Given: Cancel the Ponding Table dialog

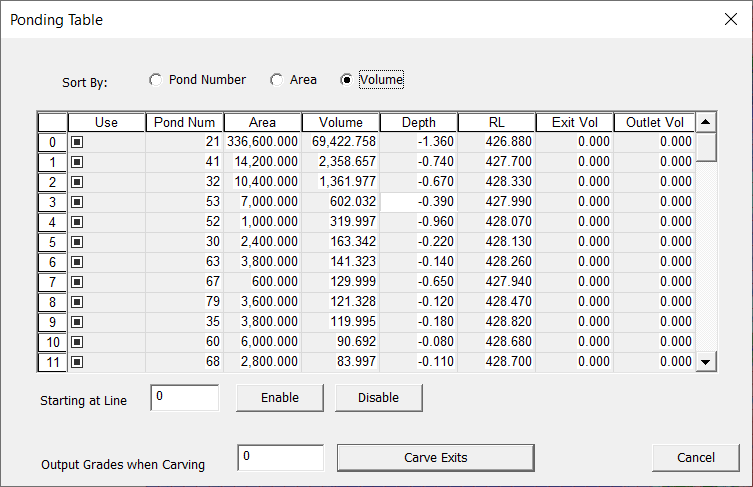Looking at the screenshot, I should 696,458.
